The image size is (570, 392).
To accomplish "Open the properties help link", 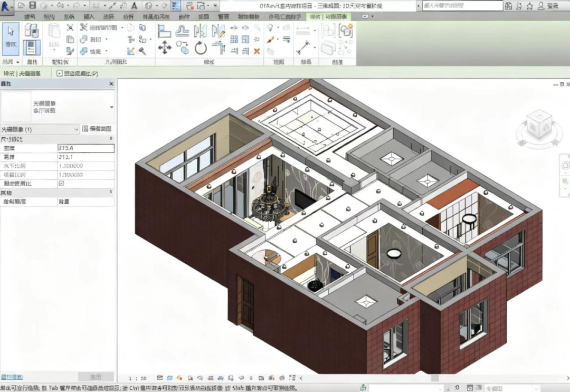I will tap(12, 377).
